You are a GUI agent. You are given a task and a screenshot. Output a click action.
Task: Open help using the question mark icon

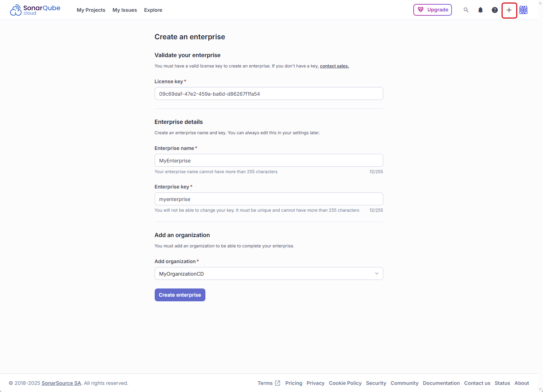click(x=494, y=10)
